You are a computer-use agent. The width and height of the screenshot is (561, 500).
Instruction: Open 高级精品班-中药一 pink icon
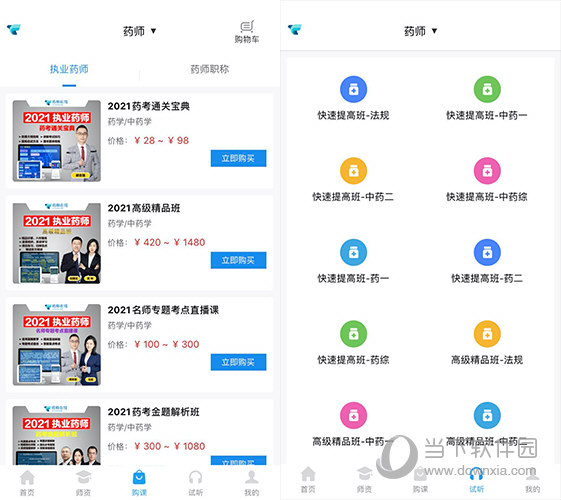[x=353, y=416]
